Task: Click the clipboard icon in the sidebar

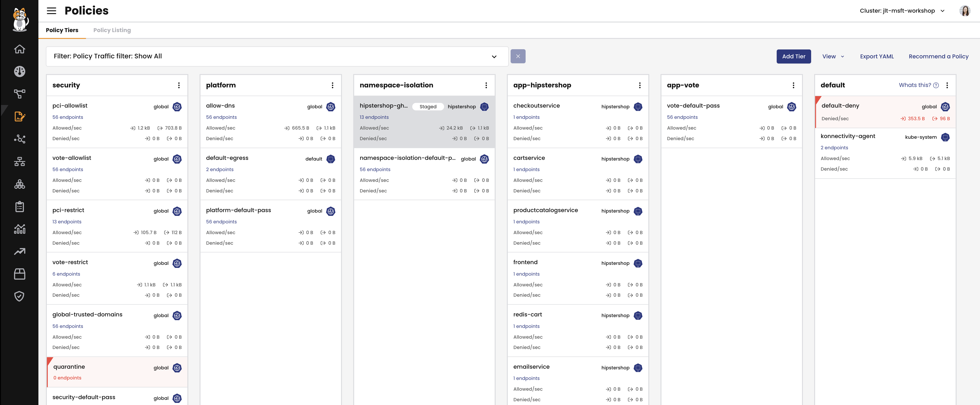Action: click(19, 207)
